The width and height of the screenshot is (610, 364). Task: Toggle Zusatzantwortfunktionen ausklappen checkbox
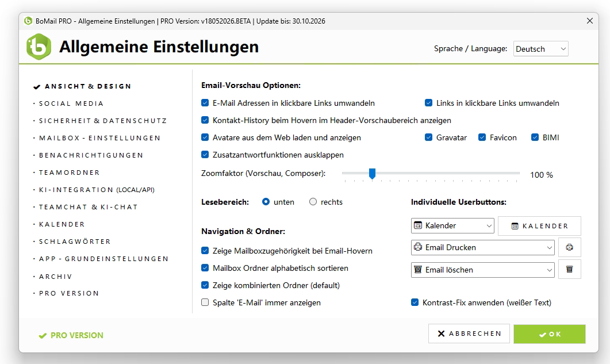(205, 155)
